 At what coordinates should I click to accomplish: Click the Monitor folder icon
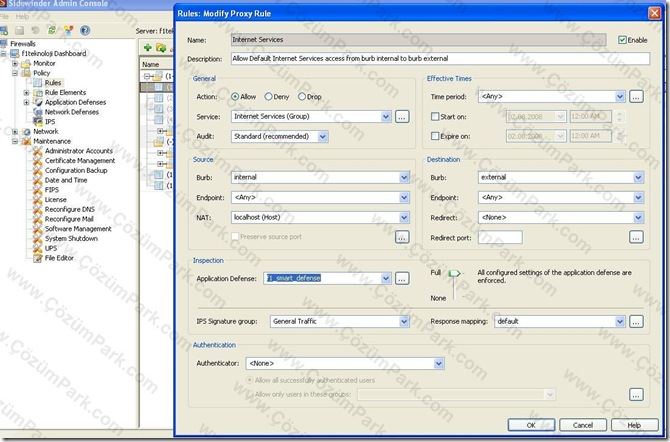[x=26, y=63]
